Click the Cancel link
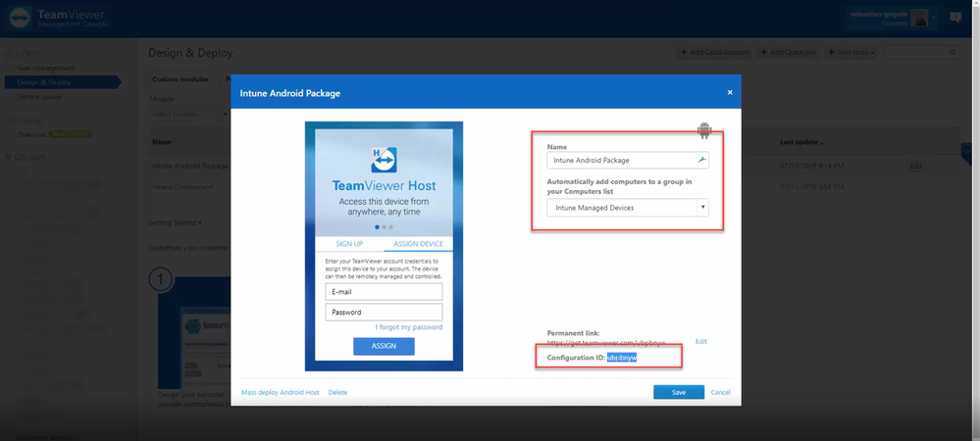 (x=720, y=392)
